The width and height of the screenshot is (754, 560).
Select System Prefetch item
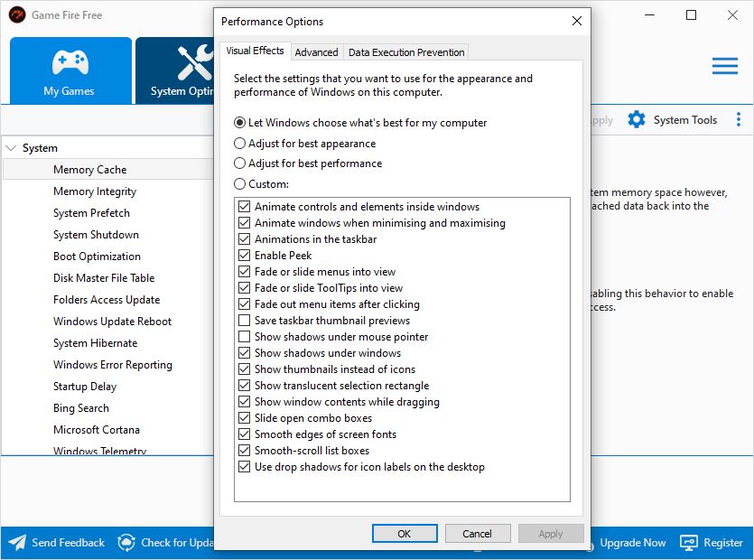[91, 213]
